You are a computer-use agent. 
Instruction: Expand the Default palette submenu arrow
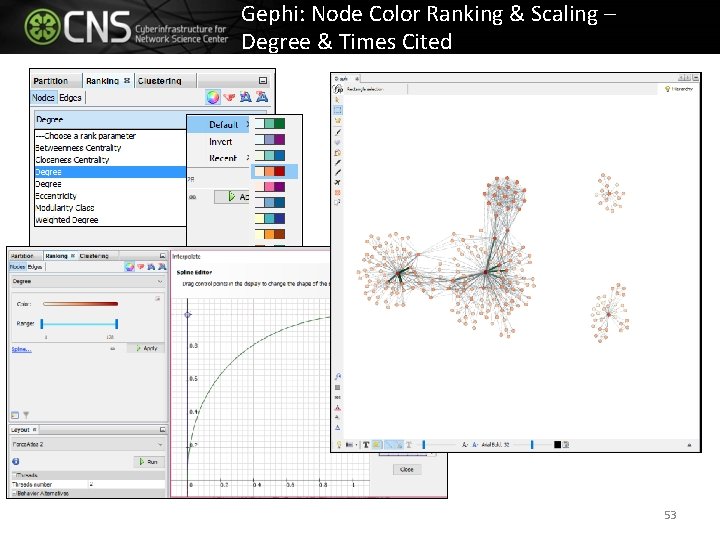click(248, 124)
